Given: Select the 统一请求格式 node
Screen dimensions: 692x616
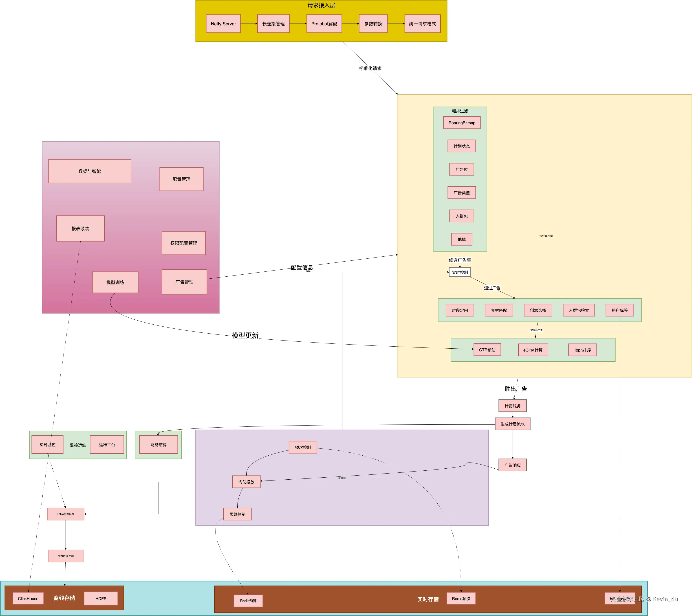Looking at the screenshot, I should pyautogui.click(x=422, y=24).
